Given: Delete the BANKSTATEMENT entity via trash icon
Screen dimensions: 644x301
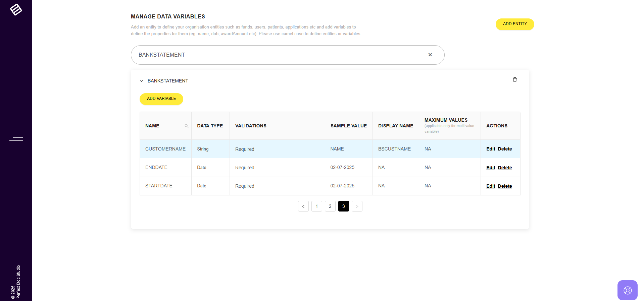Looking at the screenshot, I should [514, 80].
